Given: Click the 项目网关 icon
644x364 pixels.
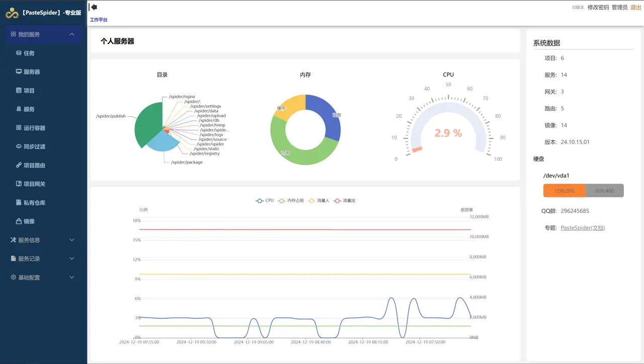Looking at the screenshot, I should (19, 184).
